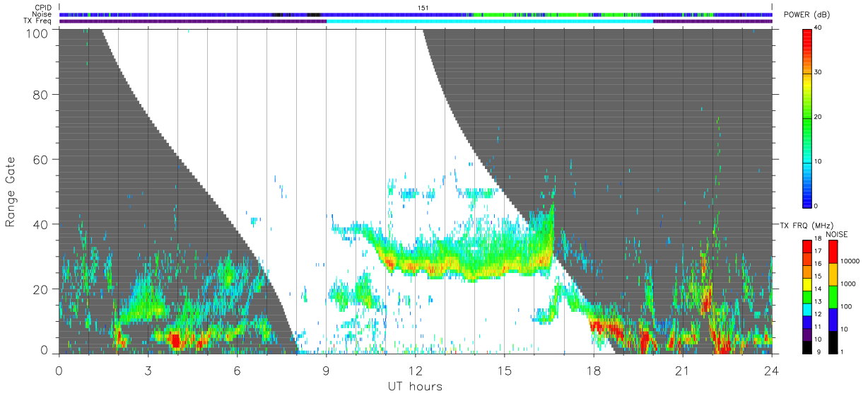Click the purple segment of the TX FRQ legend bar
The width and height of the screenshot is (868, 401).
tap(807, 336)
